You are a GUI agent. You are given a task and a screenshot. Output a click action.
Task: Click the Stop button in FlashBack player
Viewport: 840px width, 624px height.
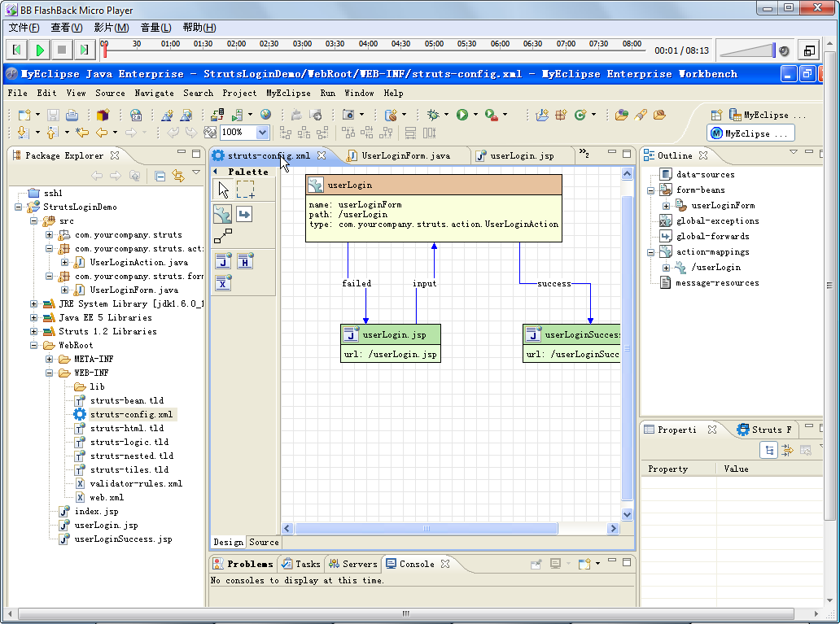(x=62, y=50)
